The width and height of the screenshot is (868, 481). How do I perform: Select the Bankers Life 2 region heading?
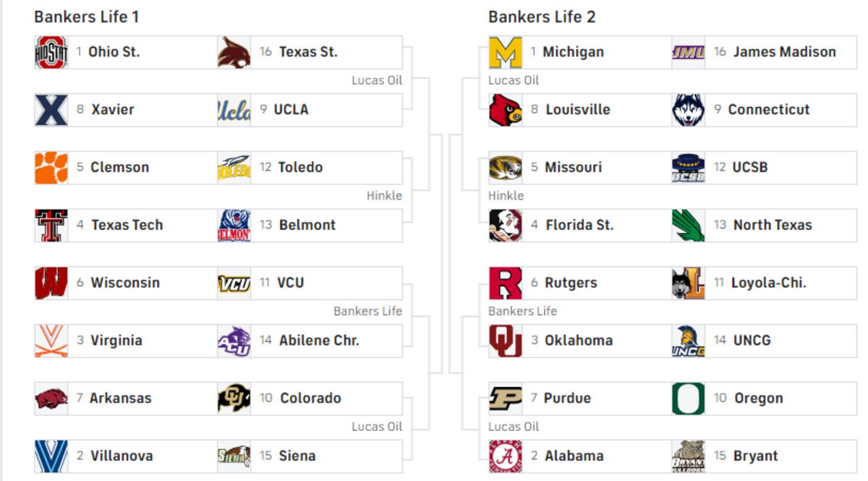[542, 17]
